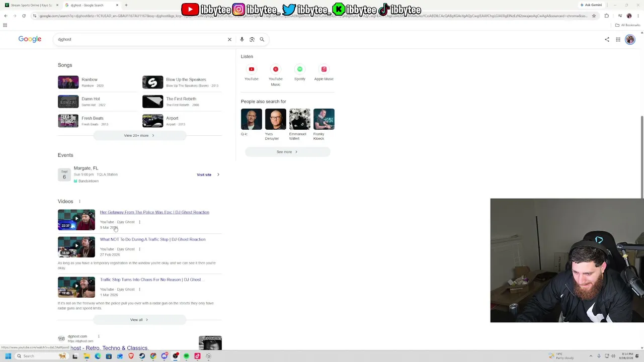Clear the Google search box text

(x=229, y=39)
